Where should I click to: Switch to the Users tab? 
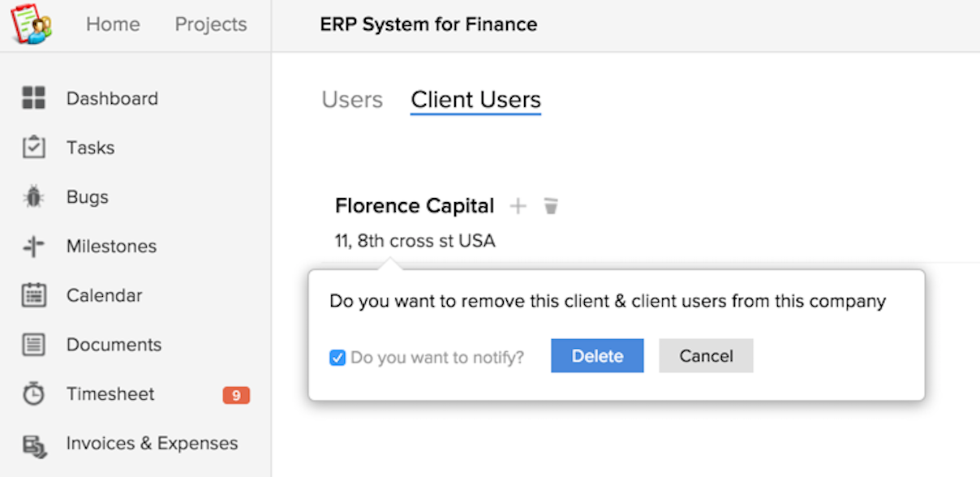(352, 100)
